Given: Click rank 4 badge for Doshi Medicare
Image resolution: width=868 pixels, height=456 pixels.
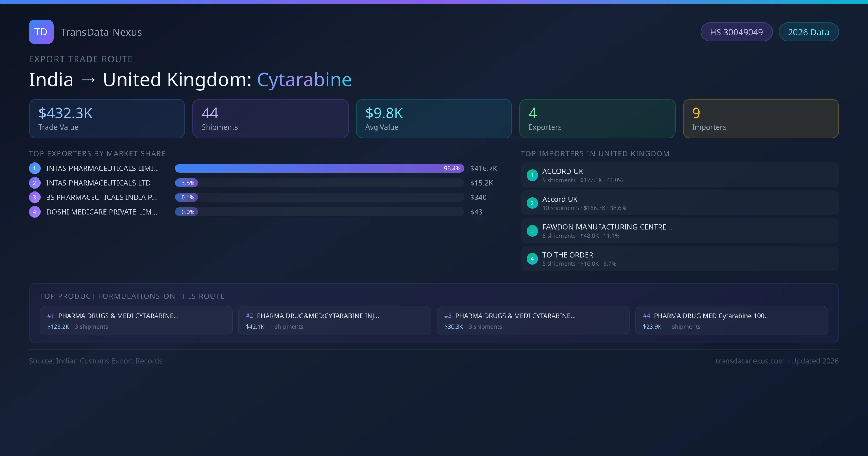Looking at the screenshot, I should pyautogui.click(x=35, y=212).
